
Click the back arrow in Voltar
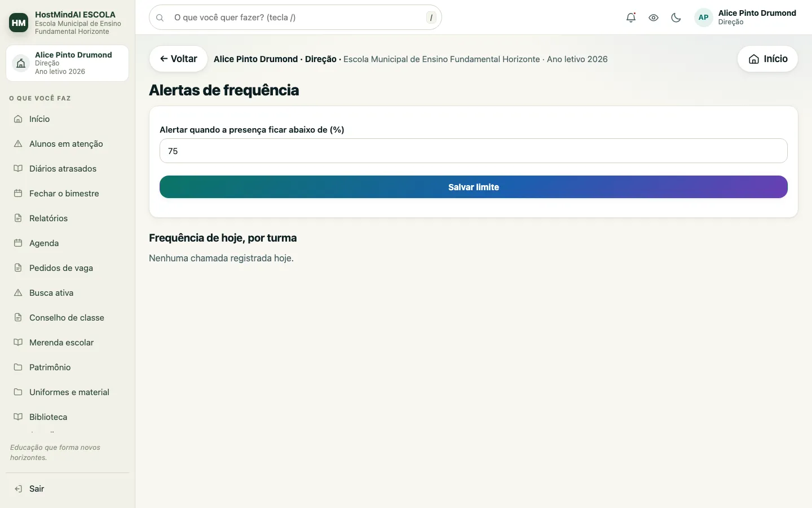click(x=164, y=59)
